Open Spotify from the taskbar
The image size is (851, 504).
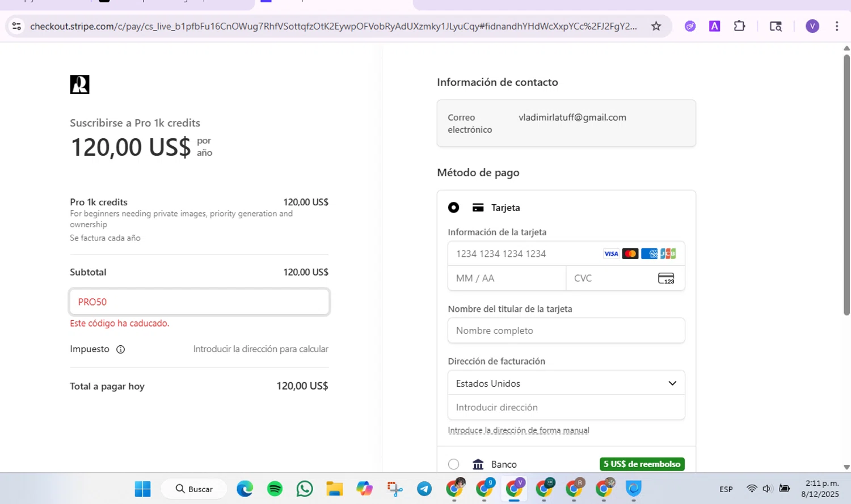pos(275,489)
